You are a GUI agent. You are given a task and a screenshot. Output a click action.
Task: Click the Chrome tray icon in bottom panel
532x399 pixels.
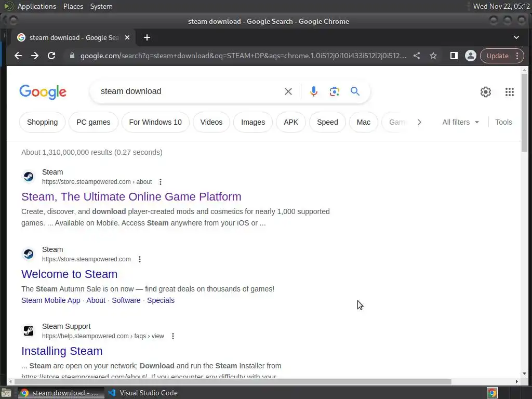(x=492, y=393)
